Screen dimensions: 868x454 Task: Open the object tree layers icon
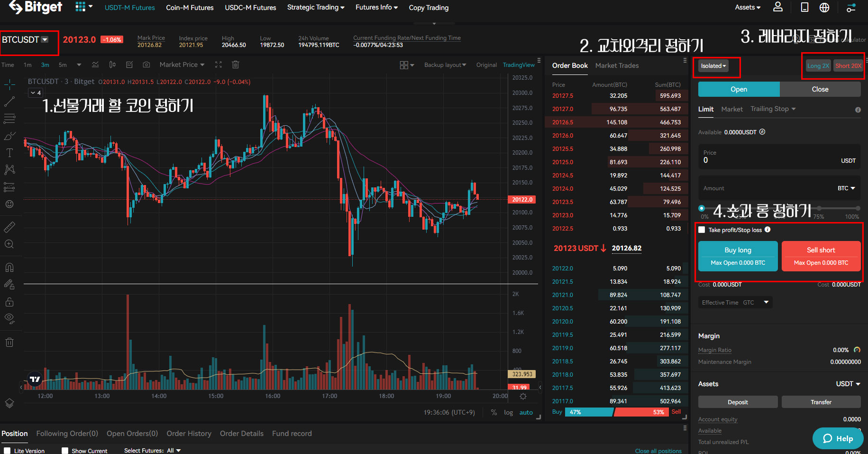9,403
